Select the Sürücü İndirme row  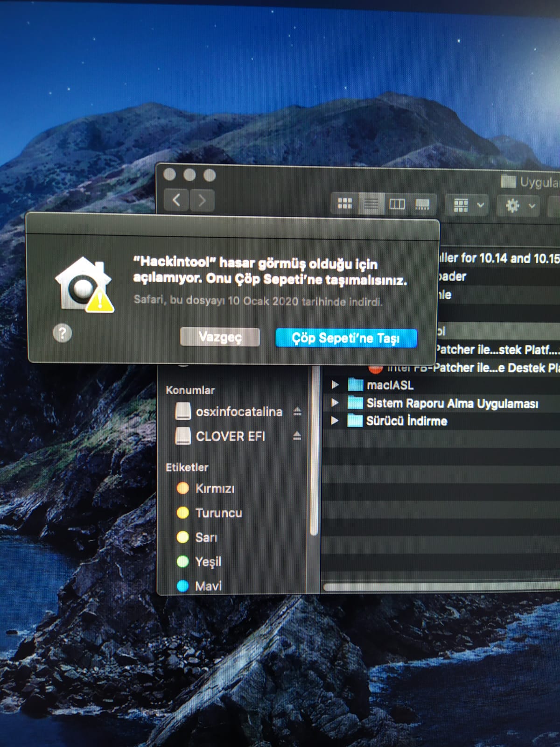click(441, 421)
